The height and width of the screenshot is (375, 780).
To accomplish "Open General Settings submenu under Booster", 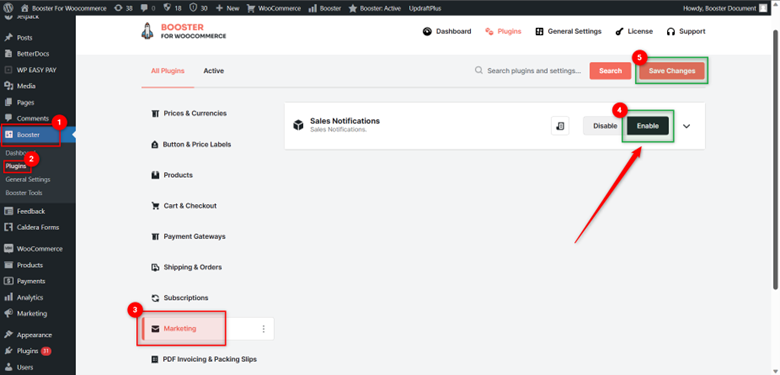I will 28,180.
